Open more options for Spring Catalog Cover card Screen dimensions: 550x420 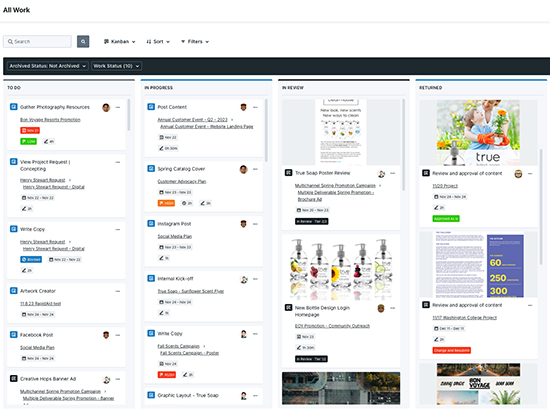(x=255, y=169)
